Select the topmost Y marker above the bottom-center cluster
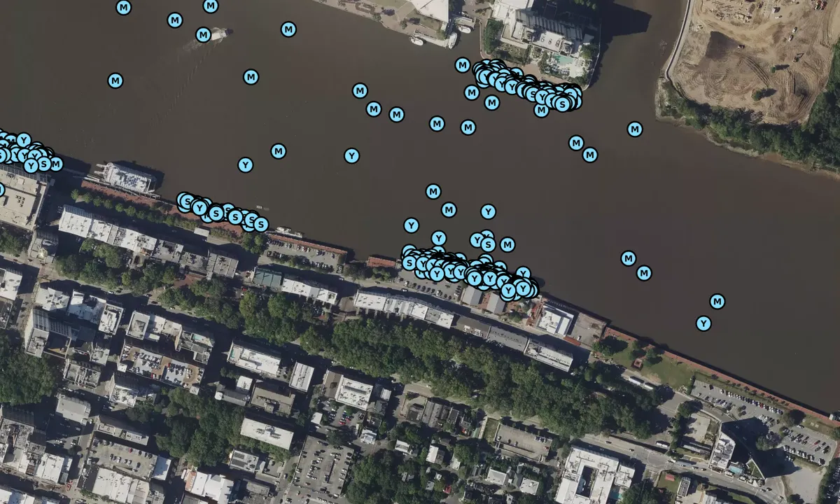The height and width of the screenshot is (504, 840). (488, 211)
